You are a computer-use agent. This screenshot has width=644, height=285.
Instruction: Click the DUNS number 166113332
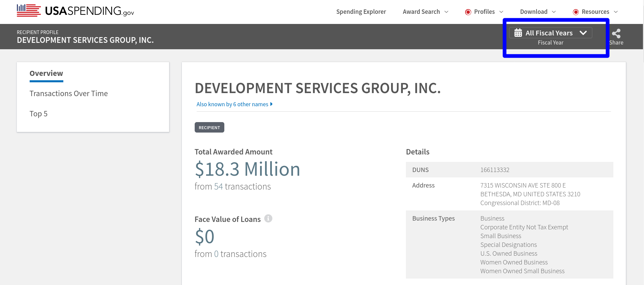pos(495,170)
